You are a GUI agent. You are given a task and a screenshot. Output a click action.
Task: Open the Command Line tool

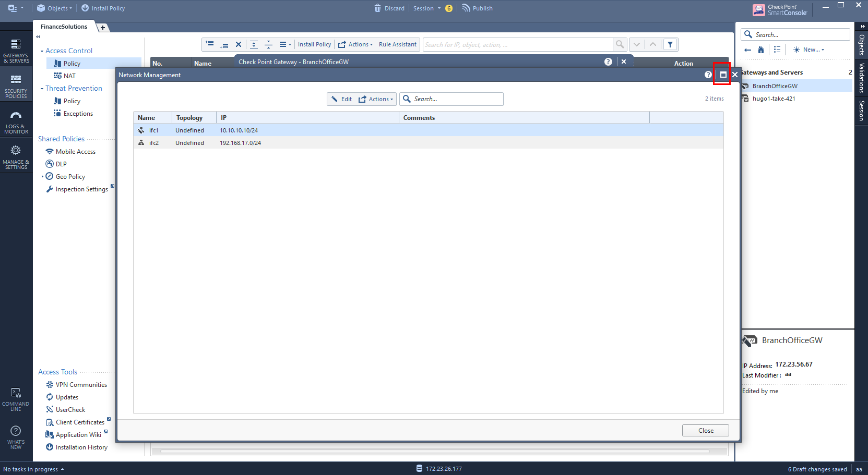(16, 399)
